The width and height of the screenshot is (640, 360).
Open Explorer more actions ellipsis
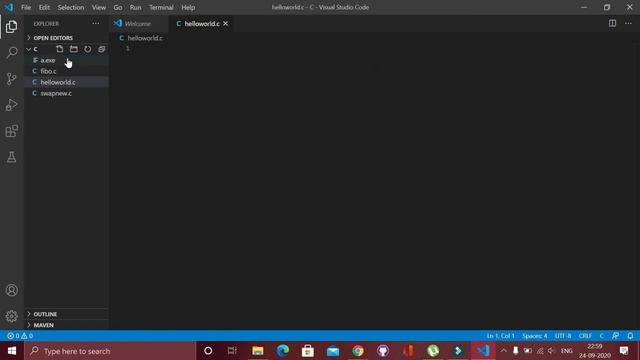coord(96,24)
